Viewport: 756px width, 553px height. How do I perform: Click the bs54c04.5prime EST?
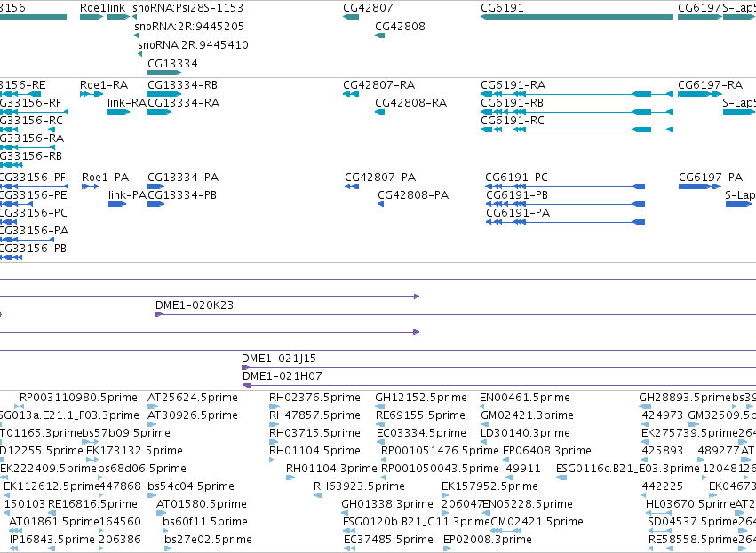point(152,495)
